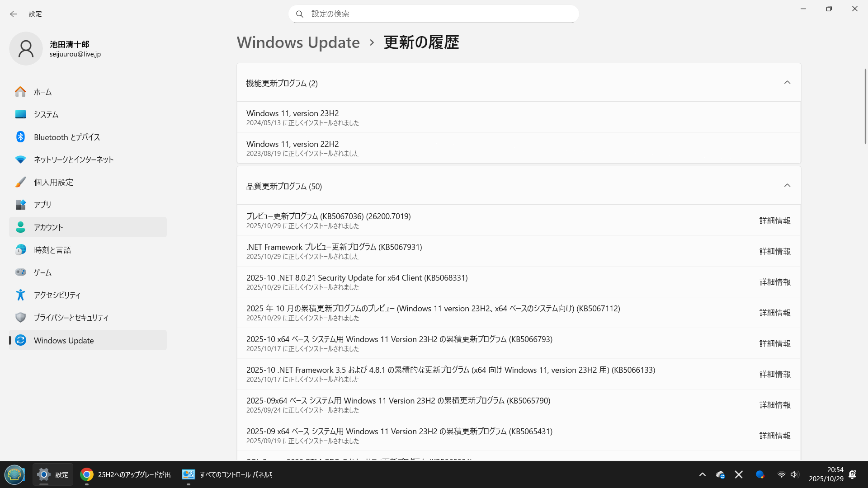Viewport: 868px width, 488px height.
Task: Select the Windows 11, version 23H2 row
Action: click(x=519, y=117)
